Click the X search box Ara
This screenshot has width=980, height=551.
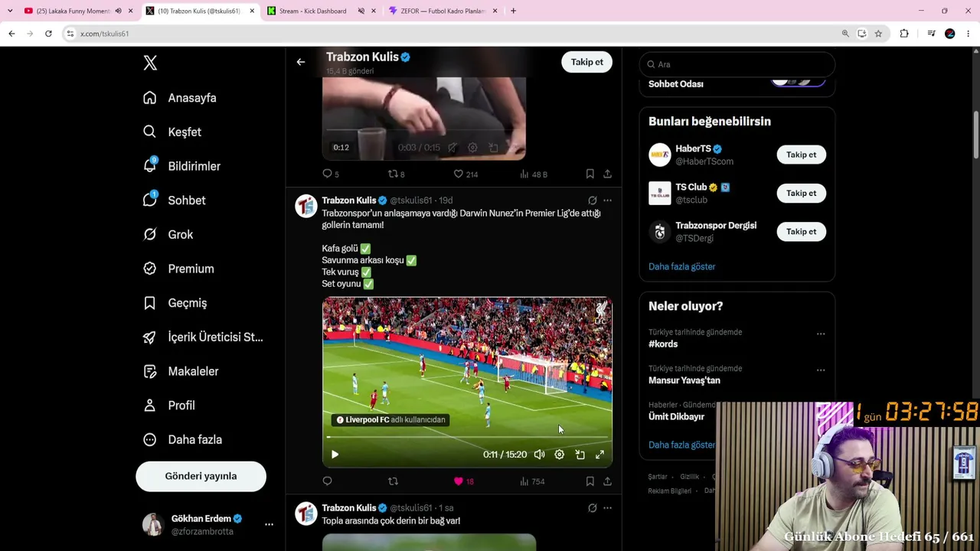point(737,64)
